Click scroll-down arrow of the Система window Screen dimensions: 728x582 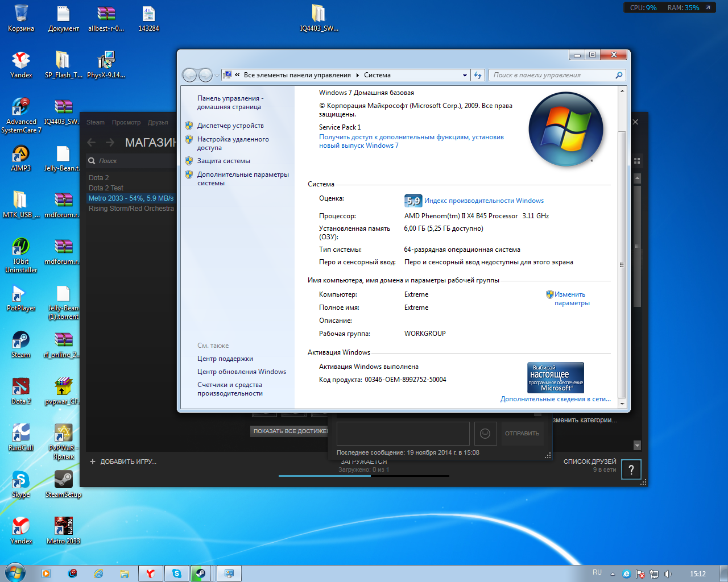pyautogui.click(x=622, y=404)
